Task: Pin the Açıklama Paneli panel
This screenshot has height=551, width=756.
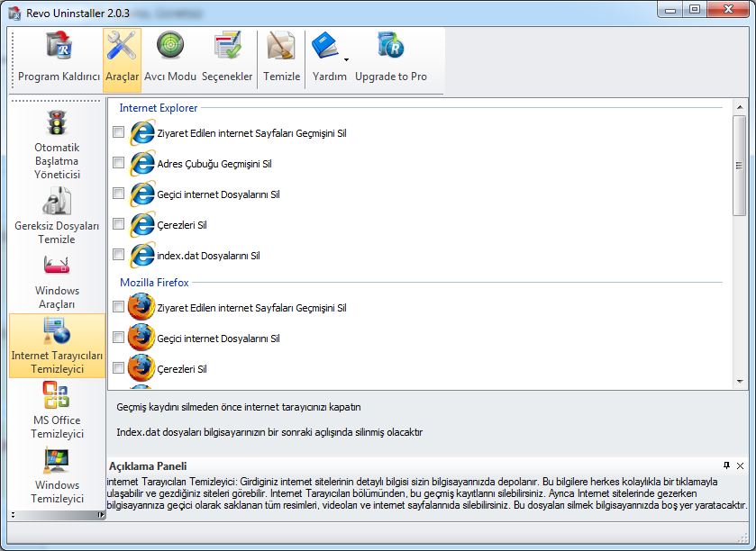Action: [x=726, y=465]
